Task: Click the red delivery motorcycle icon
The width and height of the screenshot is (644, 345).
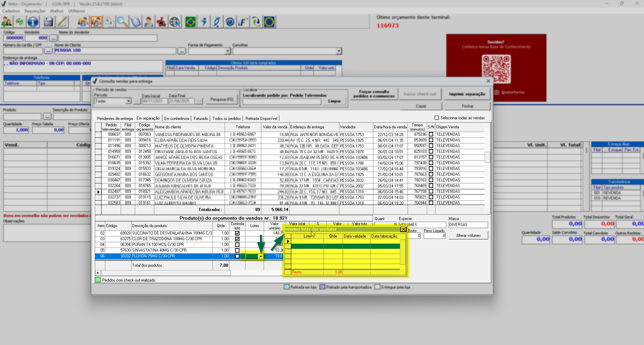Action: click(161, 22)
